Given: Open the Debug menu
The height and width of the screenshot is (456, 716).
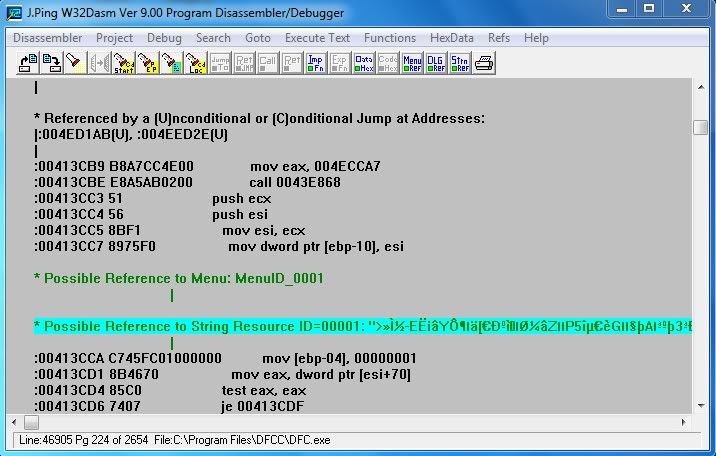Looking at the screenshot, I should coord(164,38).
